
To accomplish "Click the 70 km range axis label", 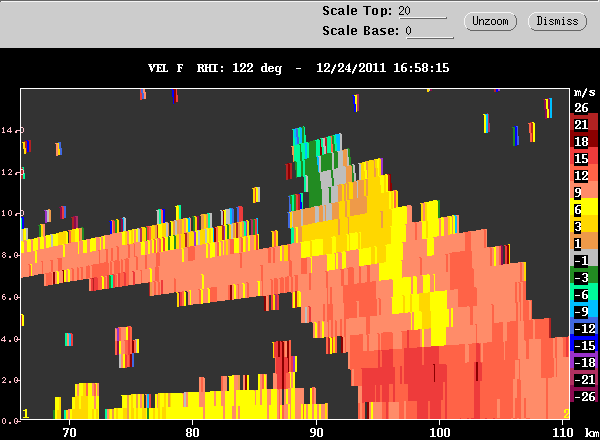I will pos(69,433).
